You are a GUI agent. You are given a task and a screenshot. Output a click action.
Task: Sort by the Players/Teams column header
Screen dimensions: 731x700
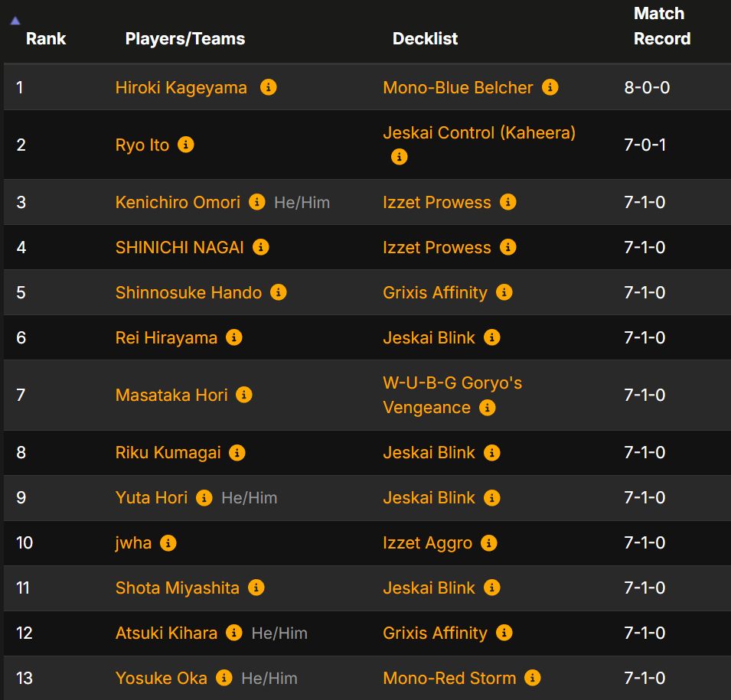point(184,39)
